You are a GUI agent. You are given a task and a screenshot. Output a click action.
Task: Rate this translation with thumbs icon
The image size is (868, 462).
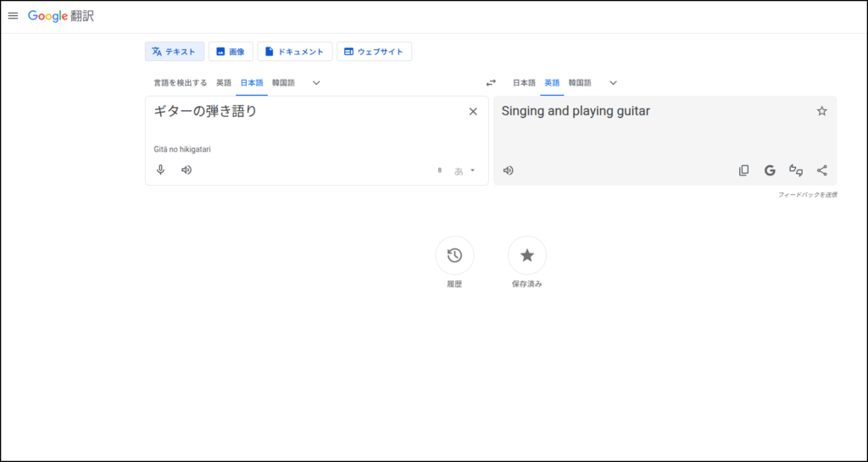pos(796,170)
